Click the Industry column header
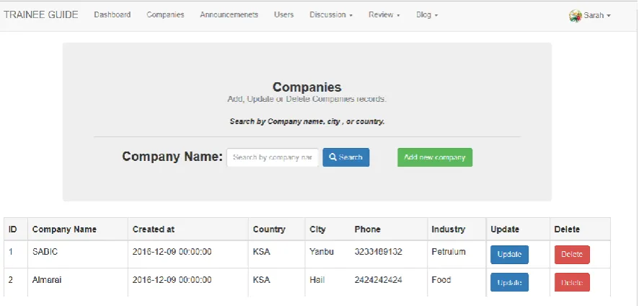This screenshot has width=644, height=306. (x=448, y=229)
